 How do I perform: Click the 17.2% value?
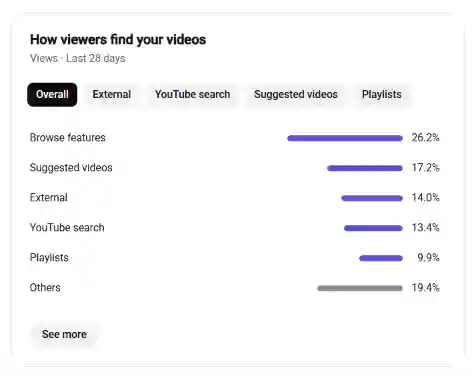point(426,168)
